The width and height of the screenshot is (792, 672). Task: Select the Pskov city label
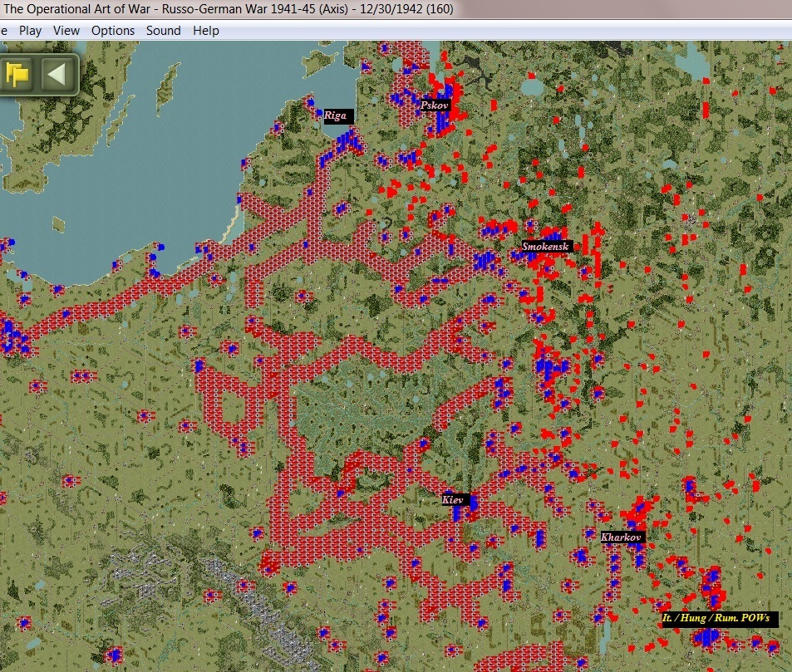click(x=435, y=105)
